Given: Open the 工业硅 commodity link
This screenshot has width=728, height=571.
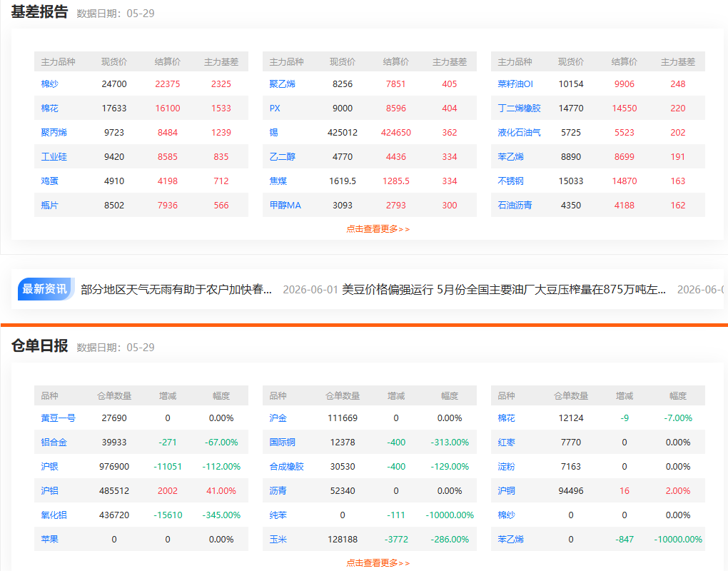Looking at the screenshot, I should (x=54, y=157).
